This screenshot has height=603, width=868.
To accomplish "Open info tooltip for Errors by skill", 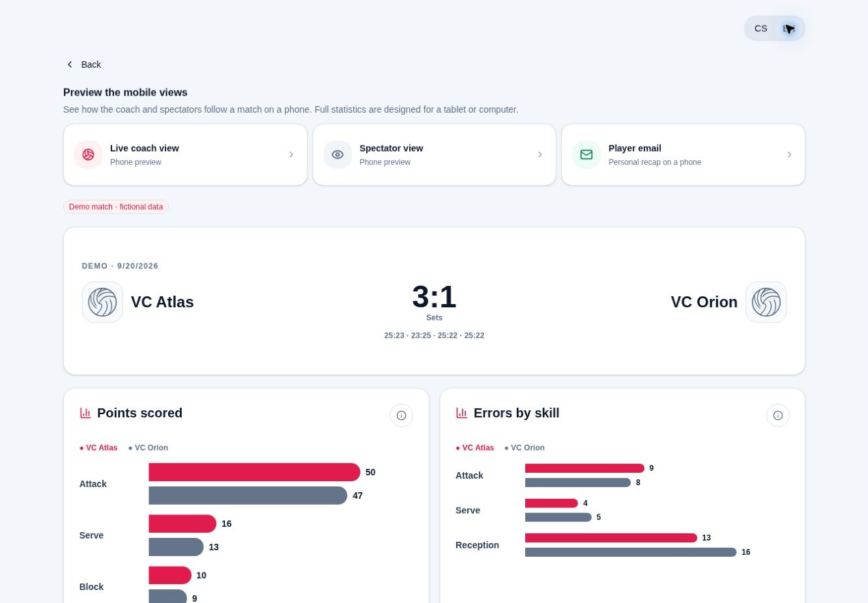I will click(x=778, y=415).
